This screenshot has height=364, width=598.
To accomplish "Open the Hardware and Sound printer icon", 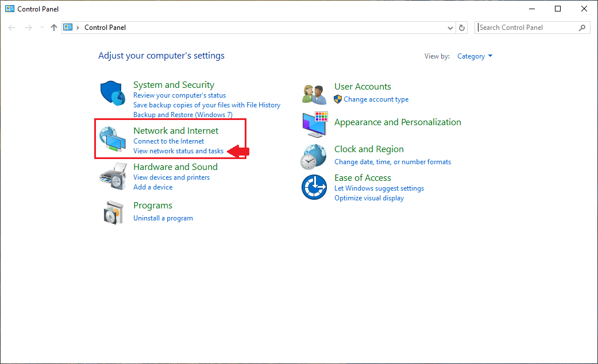I will coord(113,176).
